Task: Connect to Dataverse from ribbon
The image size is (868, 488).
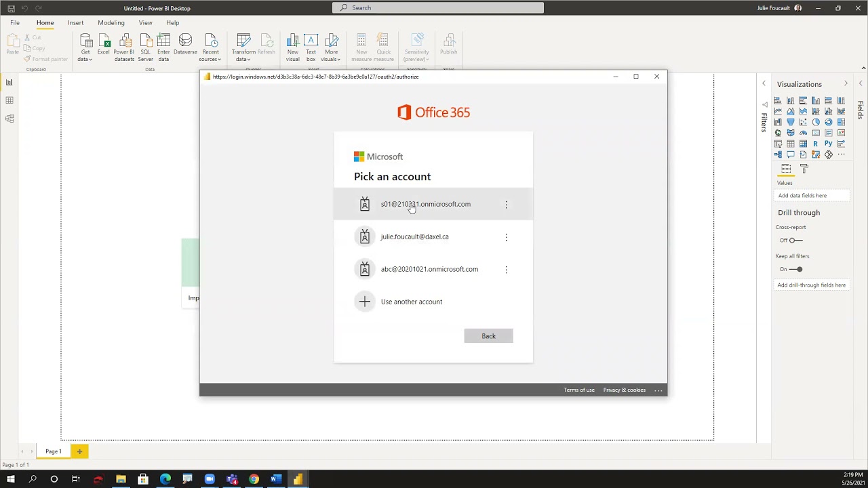Action: coord(185,45)
